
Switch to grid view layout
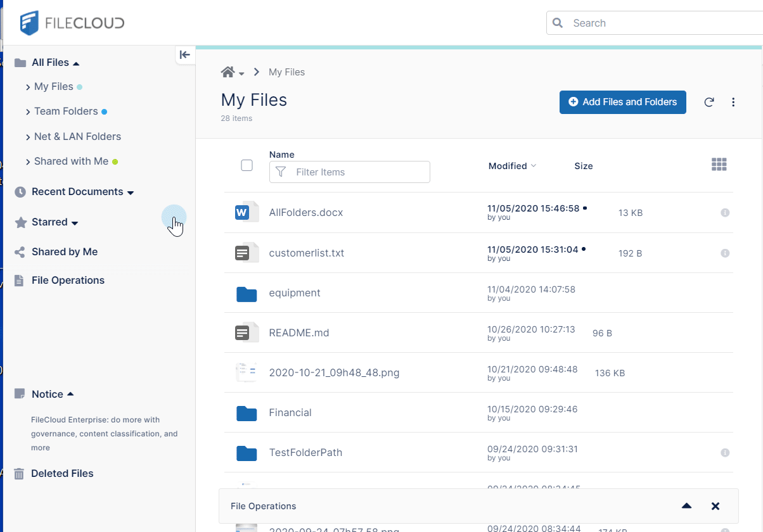pyautogui.click(x=719, y=165)
